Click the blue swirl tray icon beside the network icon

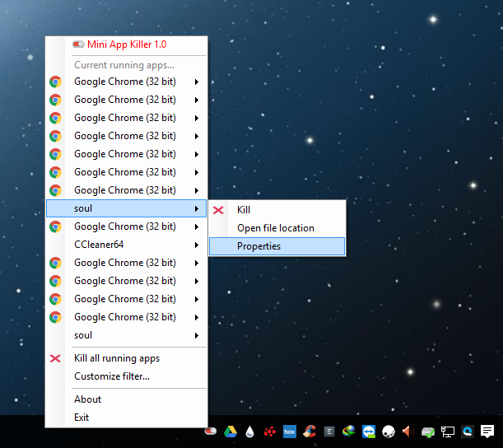point(468,432)
